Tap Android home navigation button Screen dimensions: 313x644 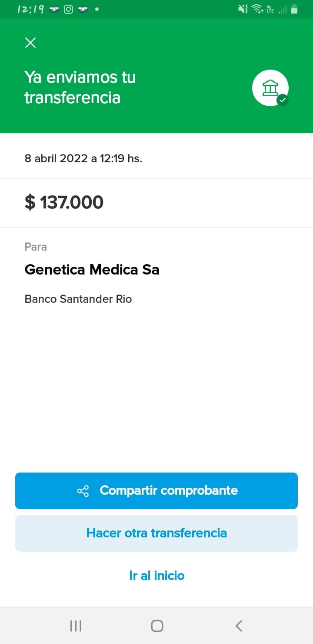(157, 626)
